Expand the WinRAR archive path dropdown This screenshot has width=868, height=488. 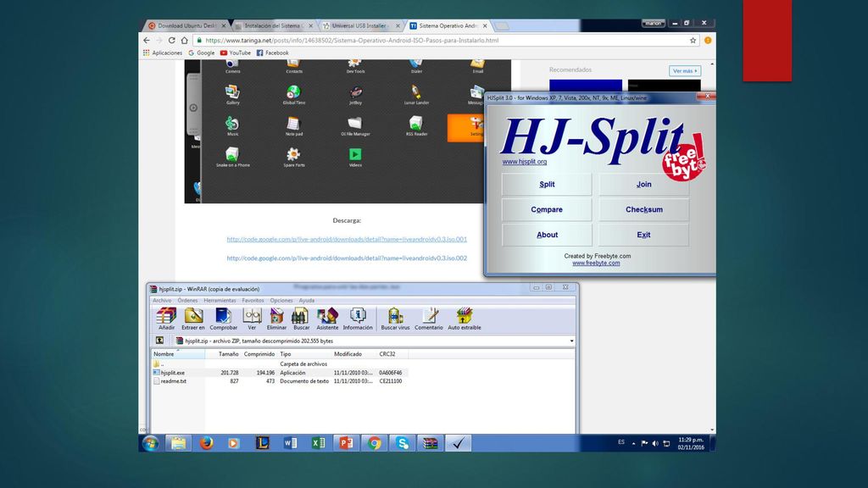[572, 341]
